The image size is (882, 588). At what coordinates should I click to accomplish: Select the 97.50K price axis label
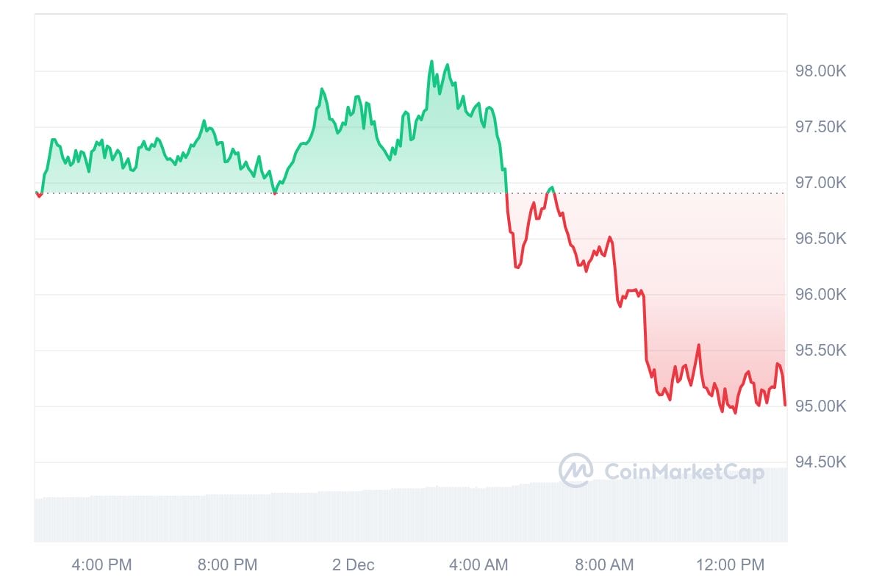coord(820,127)
